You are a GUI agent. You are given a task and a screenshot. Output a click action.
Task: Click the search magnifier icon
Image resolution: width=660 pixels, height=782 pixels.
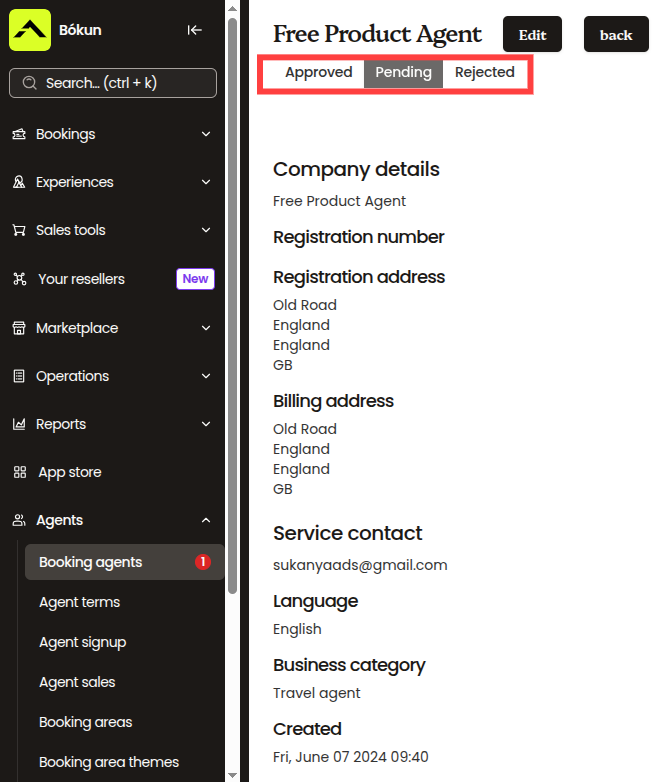click(30, 83)
